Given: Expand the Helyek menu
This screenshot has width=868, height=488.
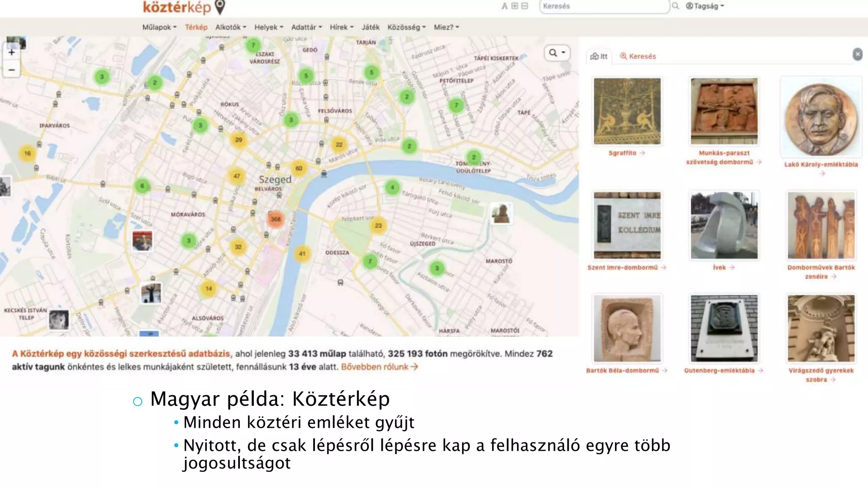Looking at the screenshot, I should click(269, 27).
